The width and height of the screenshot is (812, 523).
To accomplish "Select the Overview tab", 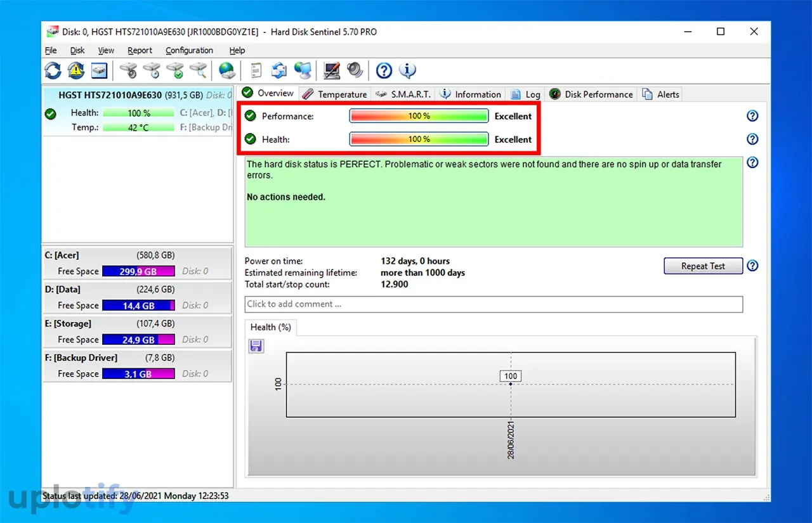I will tap(268, 93).
